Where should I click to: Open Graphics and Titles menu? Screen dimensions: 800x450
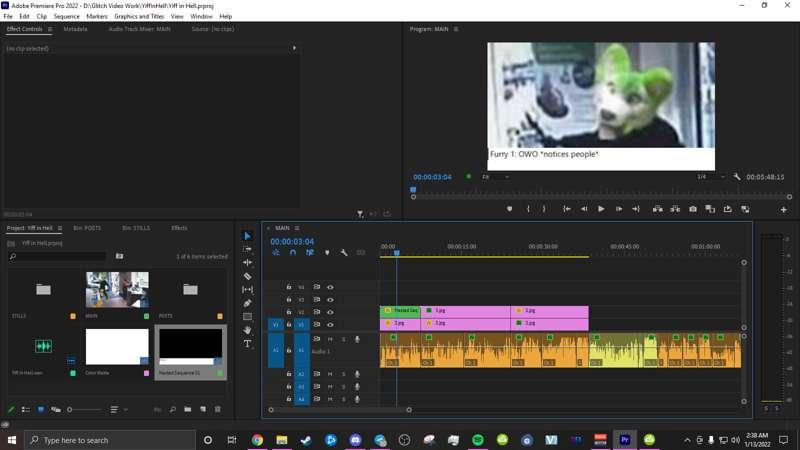(139, 16)
